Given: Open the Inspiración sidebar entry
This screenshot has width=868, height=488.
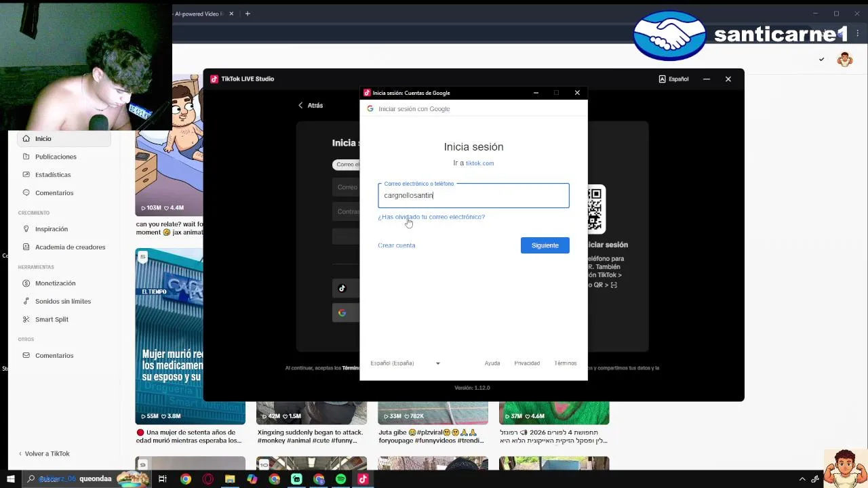Looking at the screenshot, I should [52, 229].
